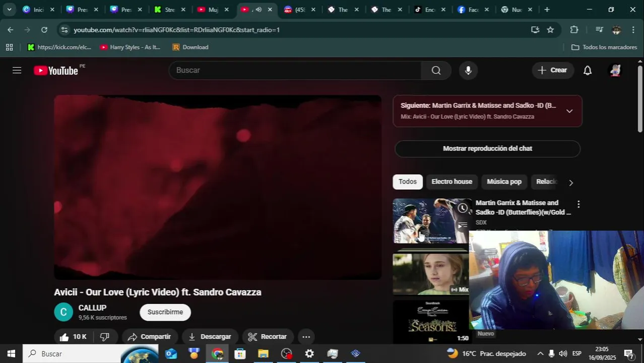Click the red lyric video player
The height and width of the screenshot is (363, 644).
click(218, 187)
